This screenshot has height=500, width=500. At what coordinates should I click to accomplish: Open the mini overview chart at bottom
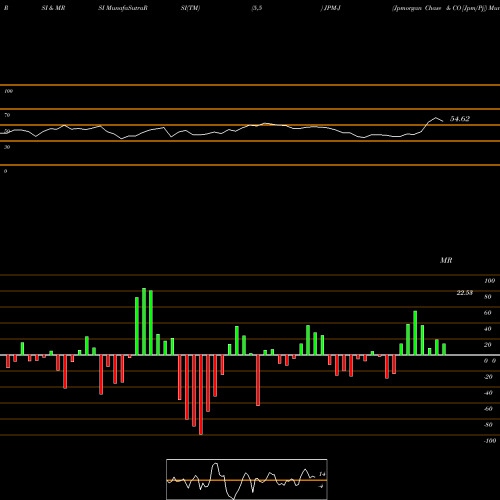[x=247, y=479]
